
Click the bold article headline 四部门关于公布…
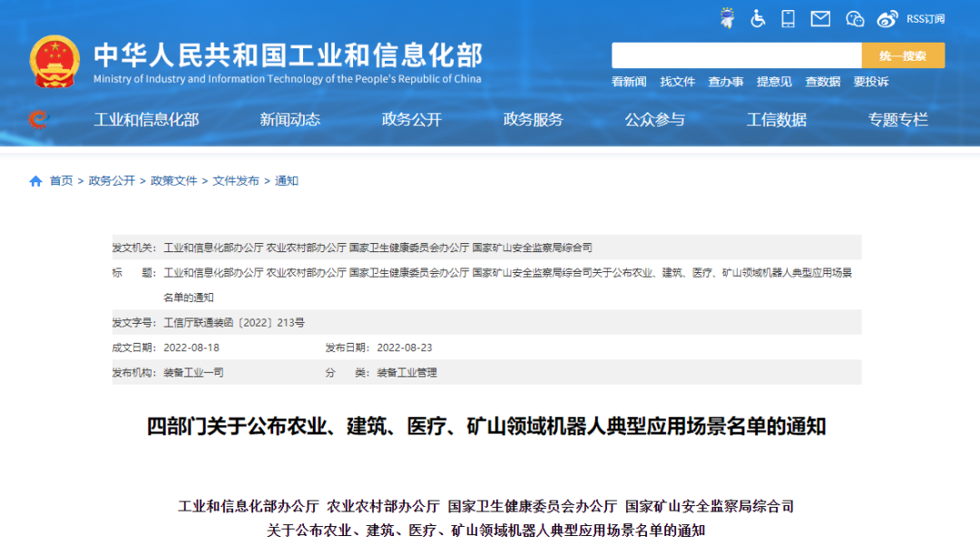pyautogui.click(x=486, y=426)
